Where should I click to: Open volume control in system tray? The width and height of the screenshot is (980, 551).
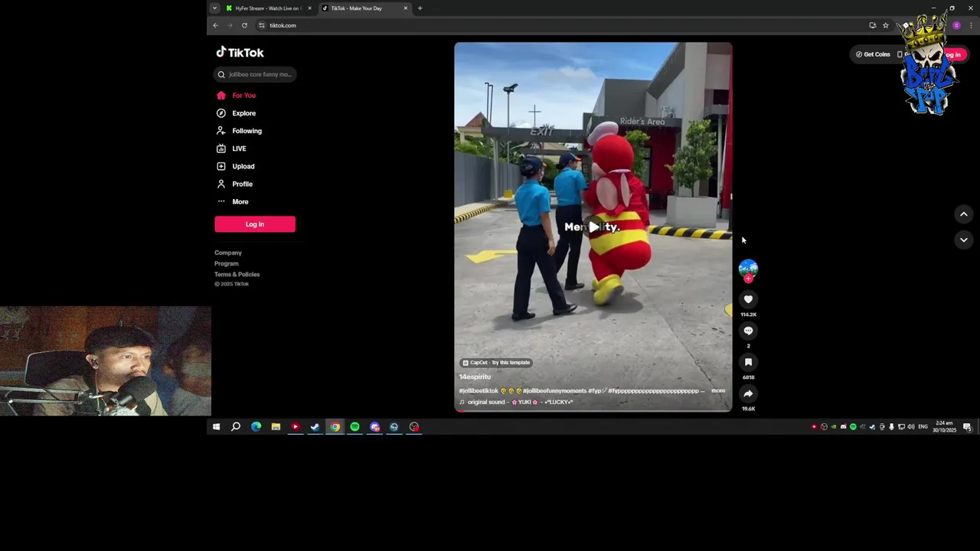[910, 427]
